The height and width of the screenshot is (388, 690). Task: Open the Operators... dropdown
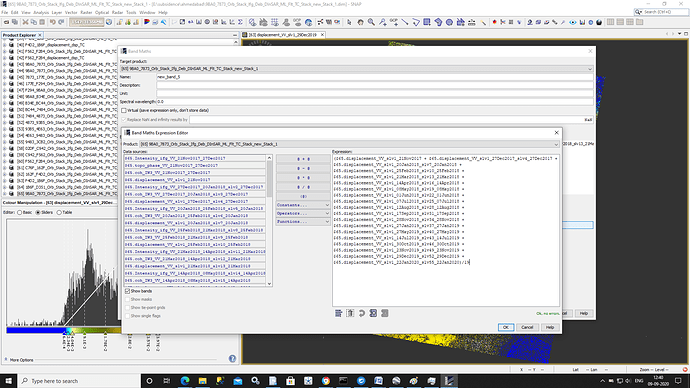coord(303,214)
